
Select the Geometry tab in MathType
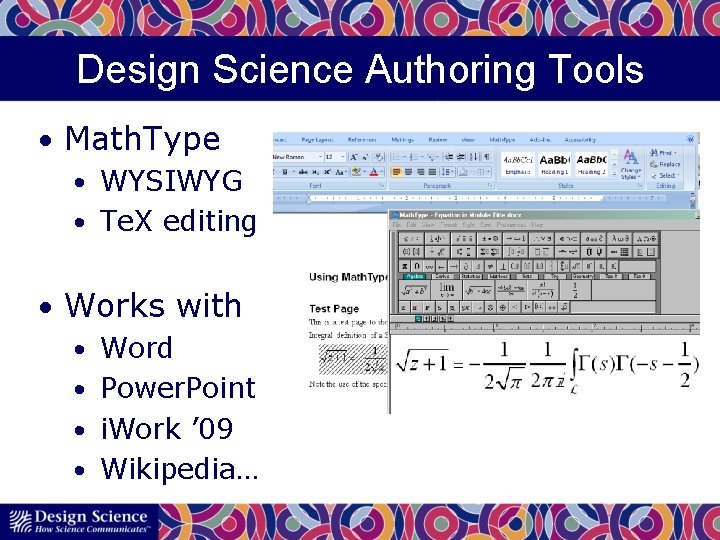point(582,276)
